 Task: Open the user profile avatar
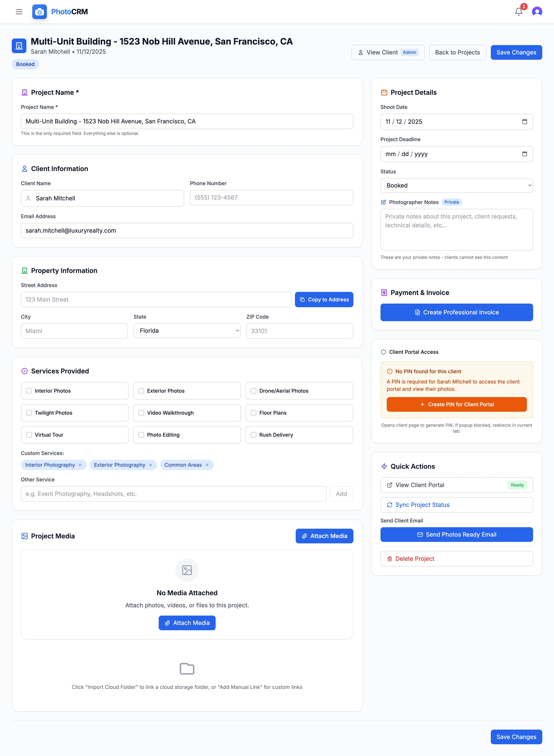(537, 12)
